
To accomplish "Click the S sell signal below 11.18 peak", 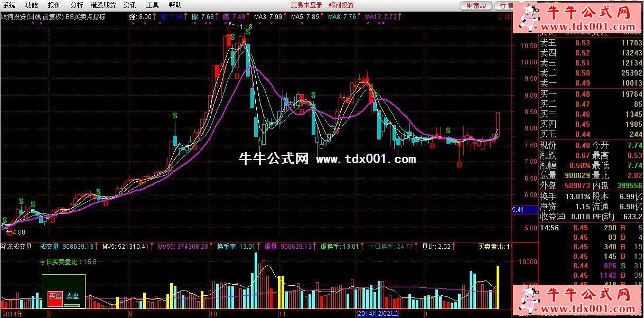I will [232, 36].
